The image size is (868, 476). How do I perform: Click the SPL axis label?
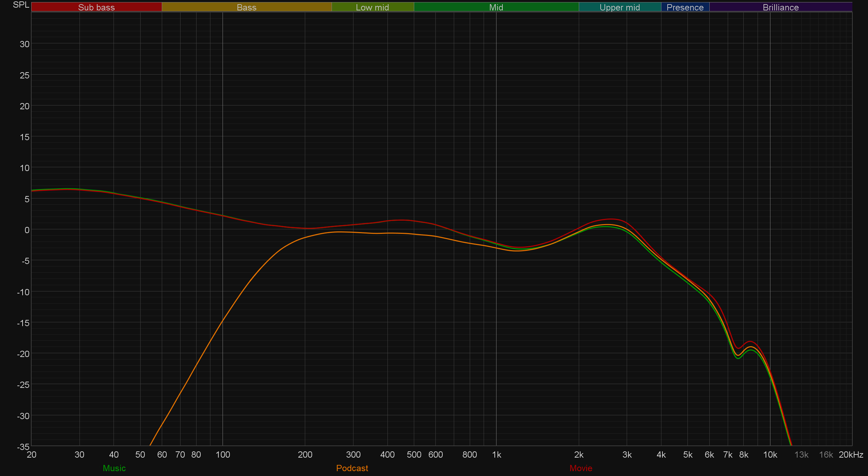coord(21,5)
